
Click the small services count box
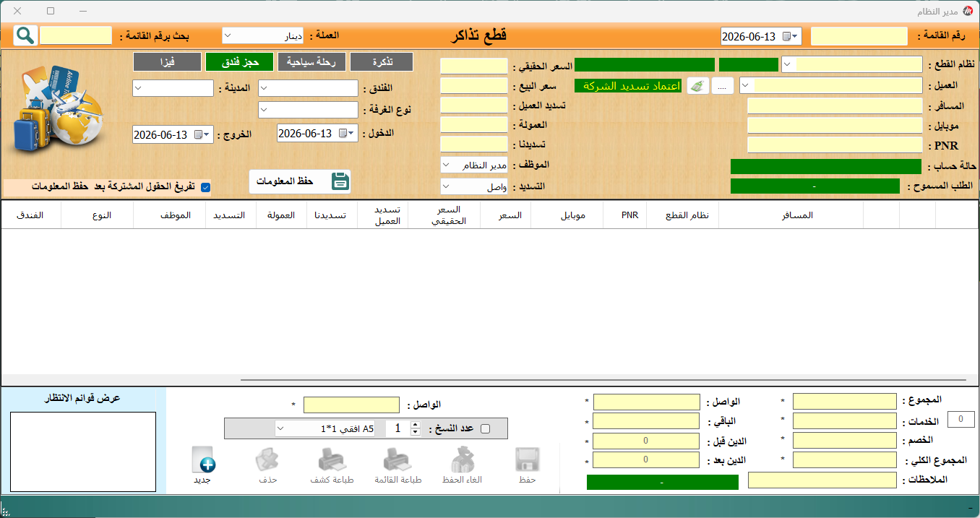coord(960,419)
